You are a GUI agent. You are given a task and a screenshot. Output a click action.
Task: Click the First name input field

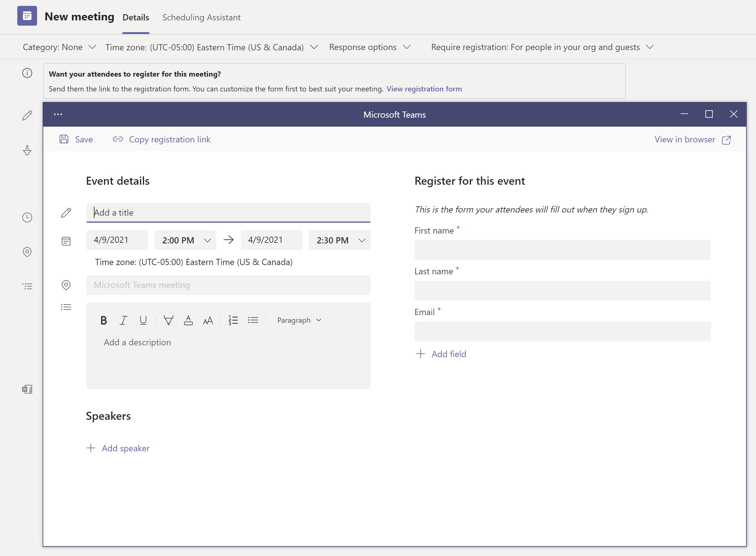(563, 250)
